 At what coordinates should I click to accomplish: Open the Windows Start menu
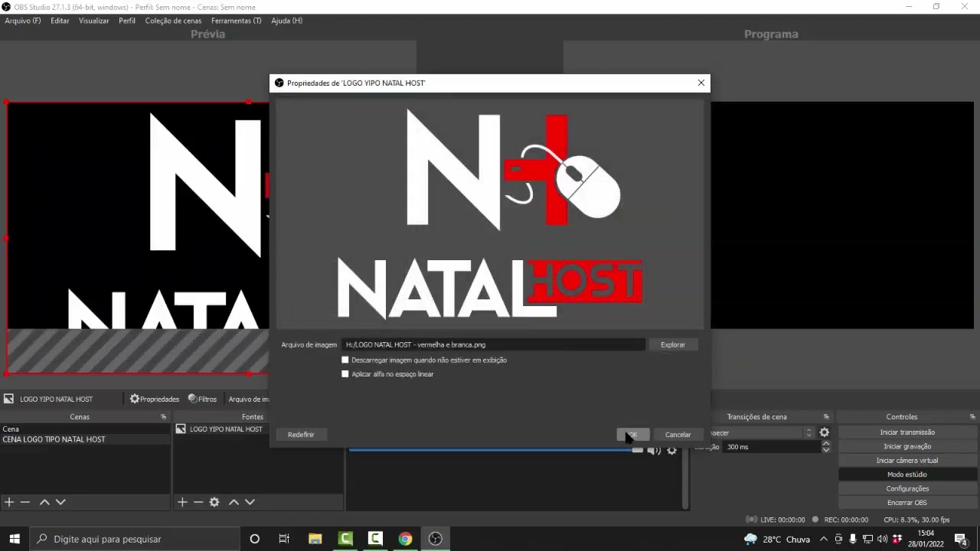[15, 539]
